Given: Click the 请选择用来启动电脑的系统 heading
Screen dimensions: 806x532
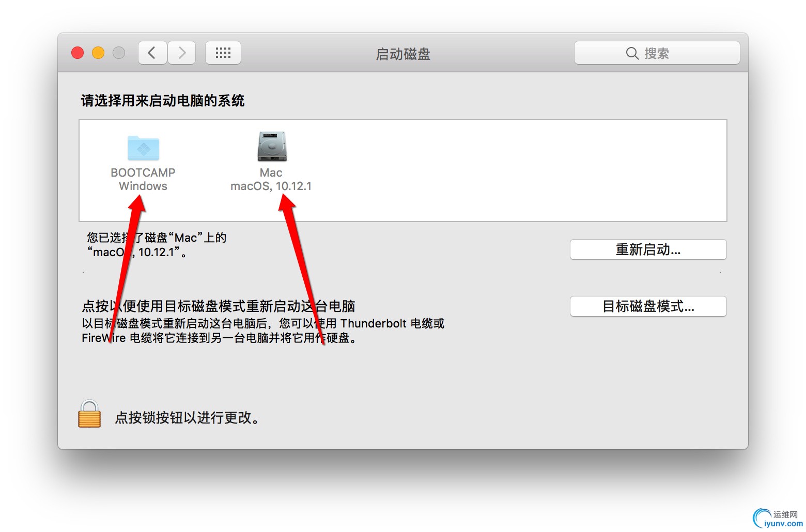Looking at the screenshot, I should pyautogui.click(x=163, y=100).
